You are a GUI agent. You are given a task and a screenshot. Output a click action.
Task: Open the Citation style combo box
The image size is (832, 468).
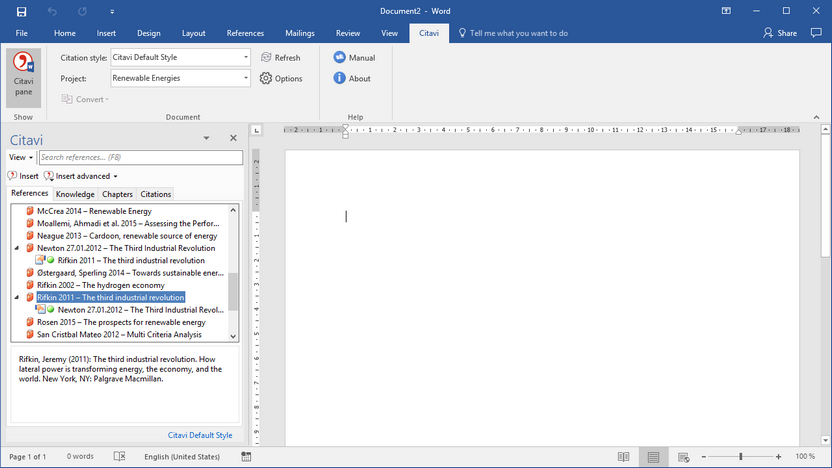[x=180, y=57]
